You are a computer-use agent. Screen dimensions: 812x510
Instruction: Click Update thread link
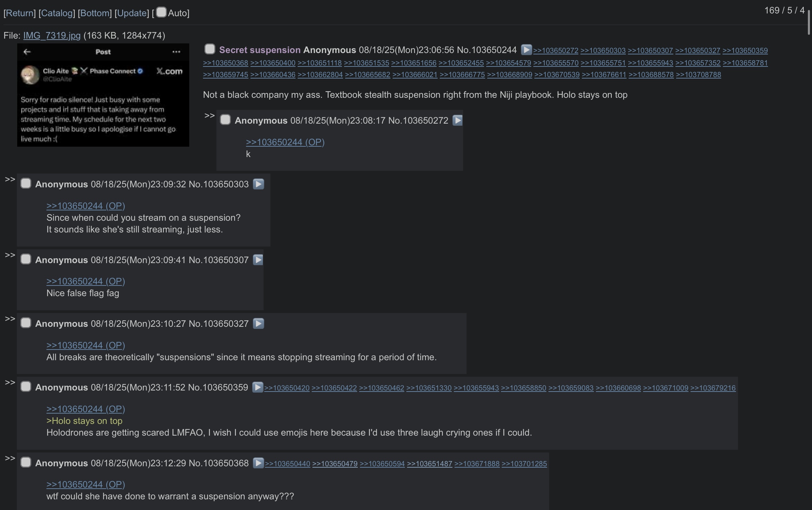pyautogui.click(x=132, y=13)
